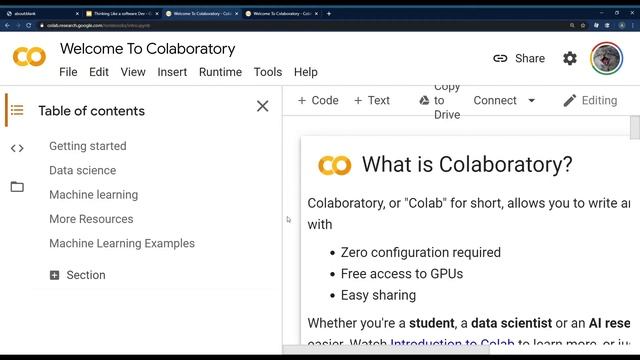
Task: Go to the More Resources section
Action: (x=91, y=219)
